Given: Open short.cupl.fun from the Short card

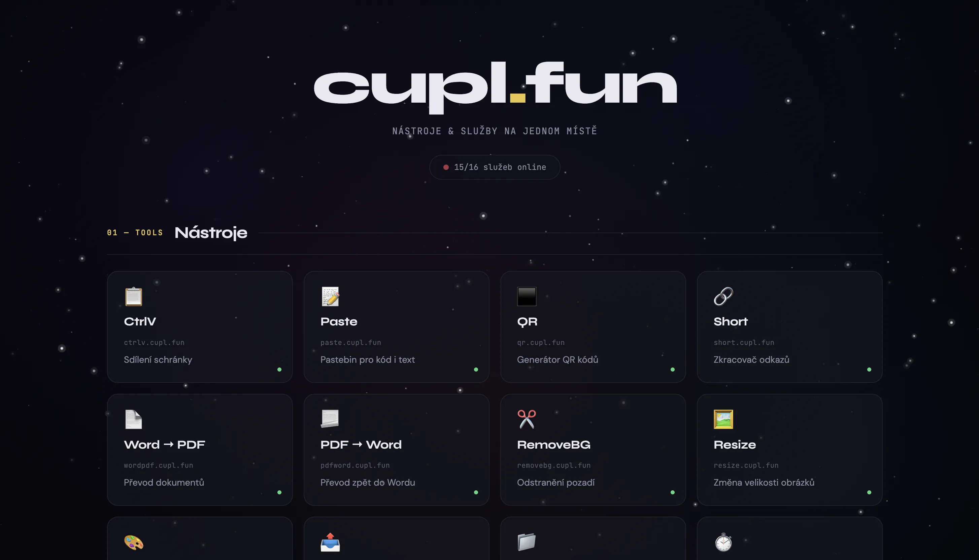Looking at the screenshot, I should tap(744, 342).
